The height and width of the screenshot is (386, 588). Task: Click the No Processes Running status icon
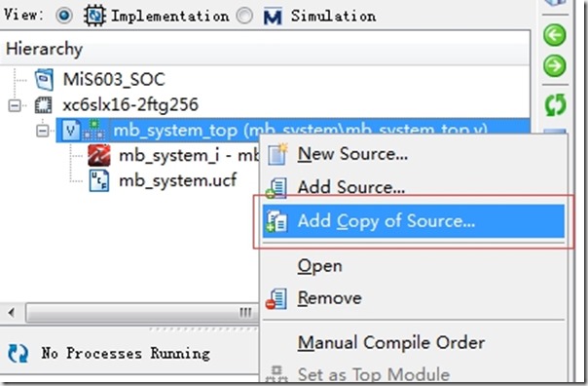(x=18, y=353)
